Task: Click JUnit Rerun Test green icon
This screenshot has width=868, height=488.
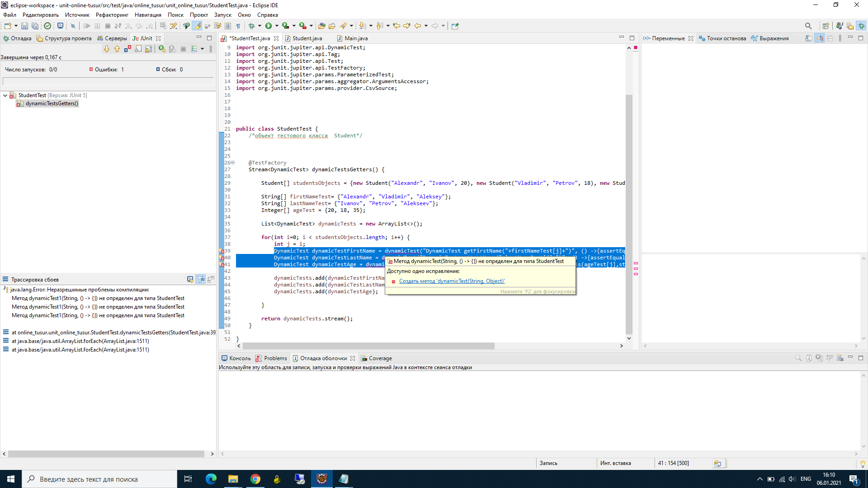Action: (x=162, y=49)
